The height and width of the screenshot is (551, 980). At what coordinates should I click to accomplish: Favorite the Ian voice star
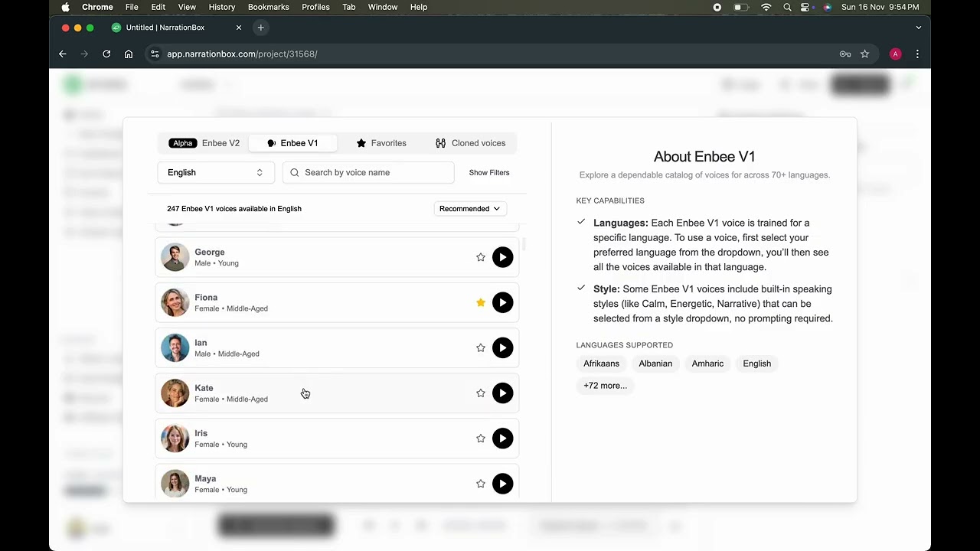click(x=481, y=347)
